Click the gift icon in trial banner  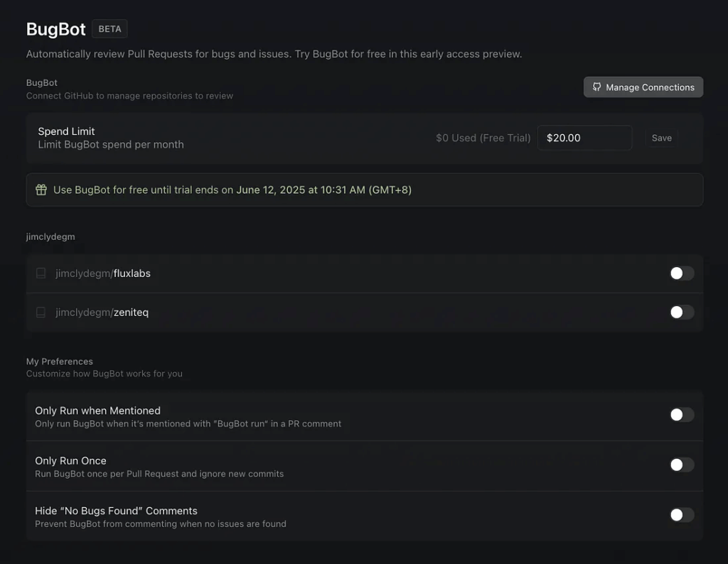tap(41, 190)
